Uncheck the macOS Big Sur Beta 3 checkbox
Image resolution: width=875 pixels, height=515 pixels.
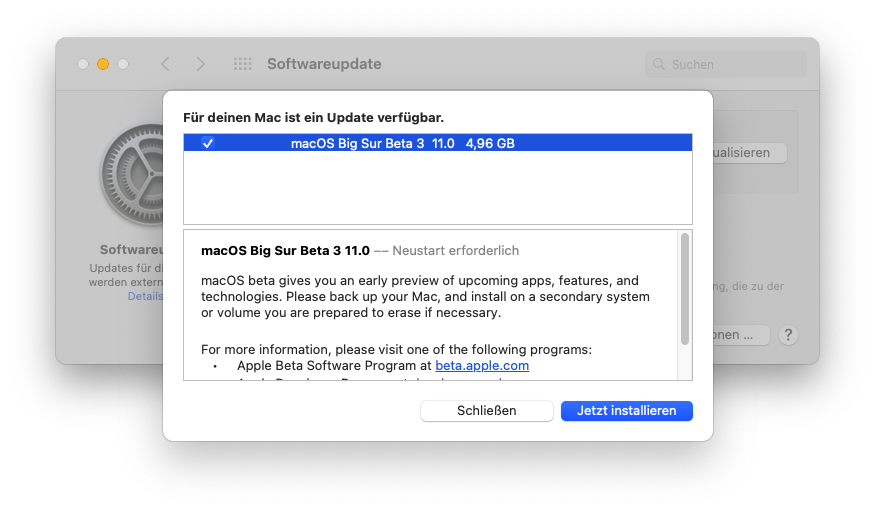pyautogui.click(x=208, y=143)
